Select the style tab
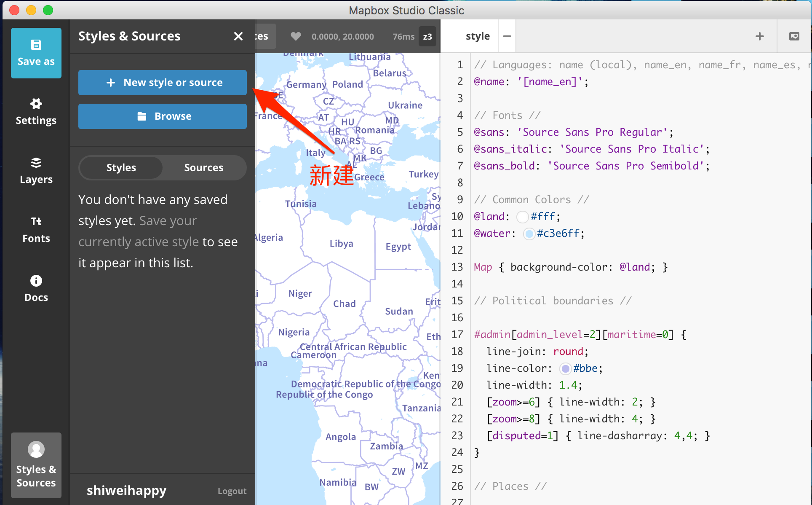This screenshot has width=812, height=505. [x=477, y=36]
